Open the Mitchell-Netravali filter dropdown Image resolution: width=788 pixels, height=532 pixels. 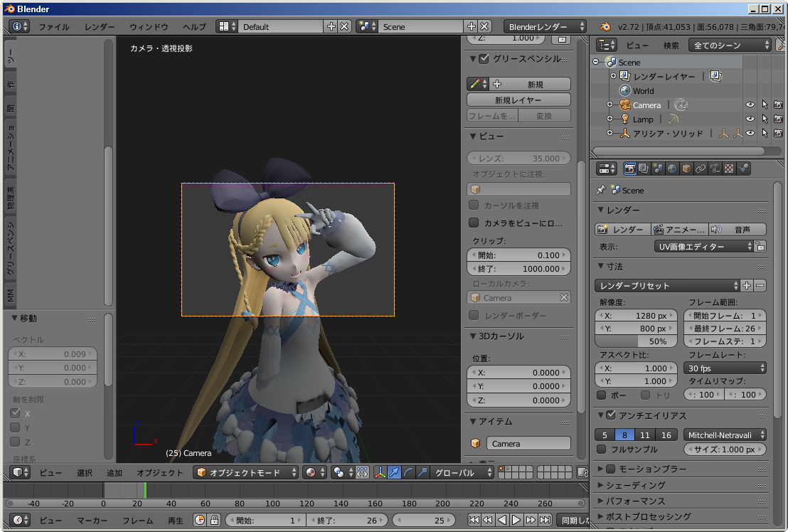click(725, 435)
